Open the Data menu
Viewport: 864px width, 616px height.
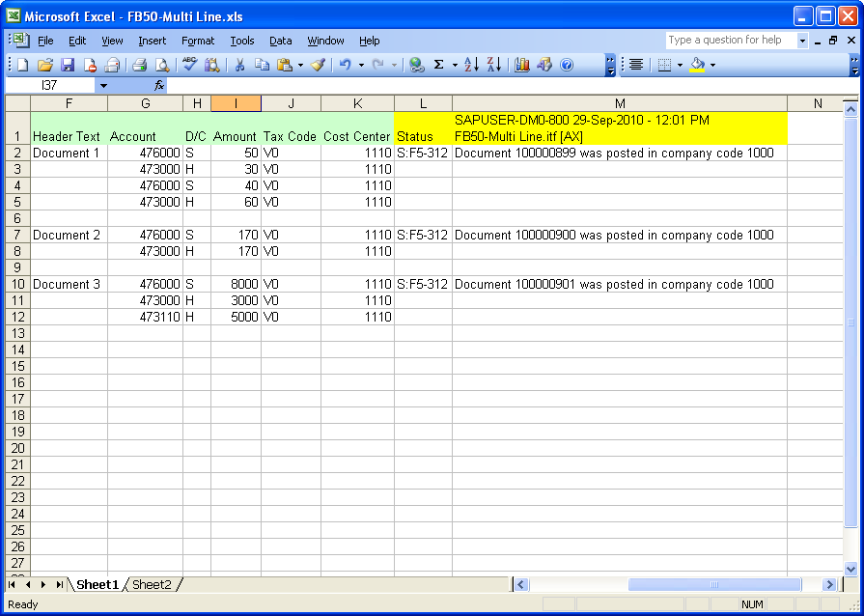281,41
